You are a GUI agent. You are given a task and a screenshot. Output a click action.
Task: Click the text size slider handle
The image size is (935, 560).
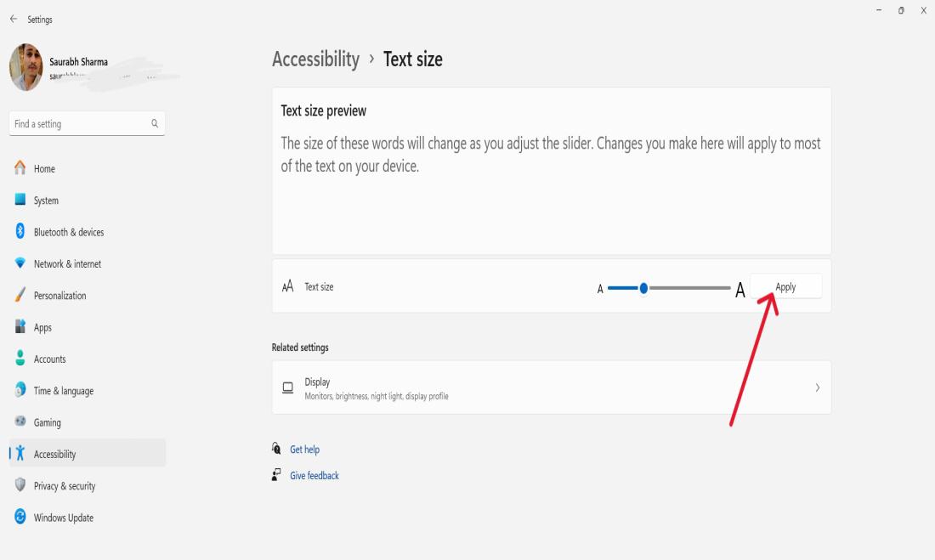pyautogui.click(x=643, y=288)
